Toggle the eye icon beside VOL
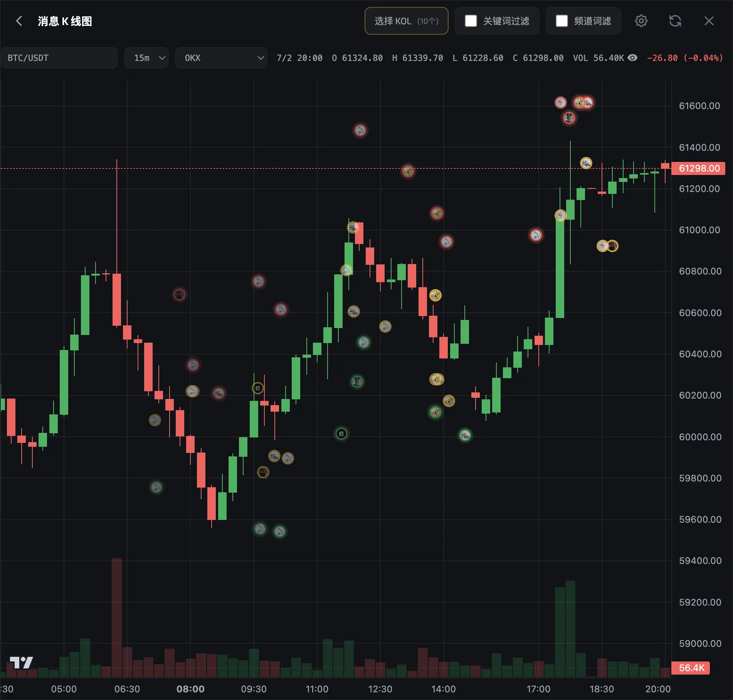733x700 pixels. 632,58
